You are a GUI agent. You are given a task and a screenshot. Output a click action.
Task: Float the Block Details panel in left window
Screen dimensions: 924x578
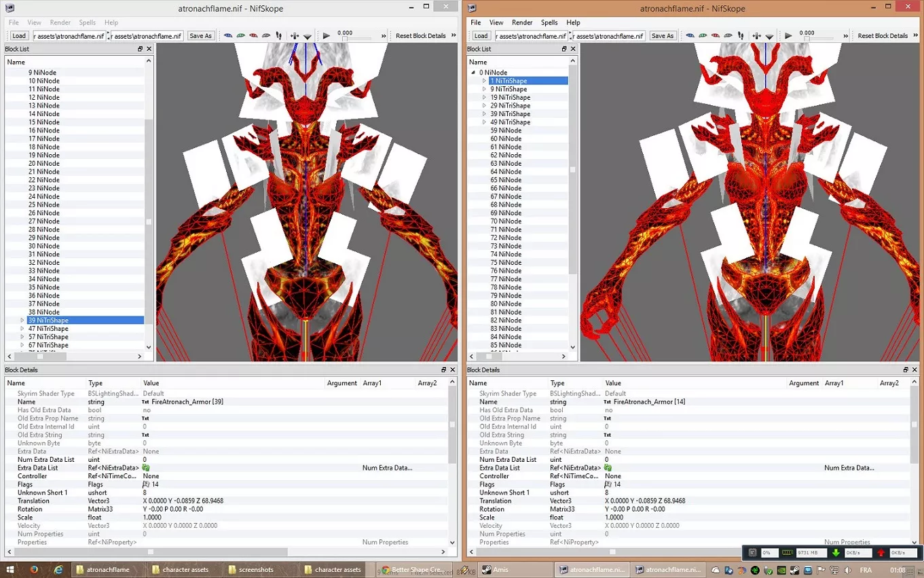point(443,369)
